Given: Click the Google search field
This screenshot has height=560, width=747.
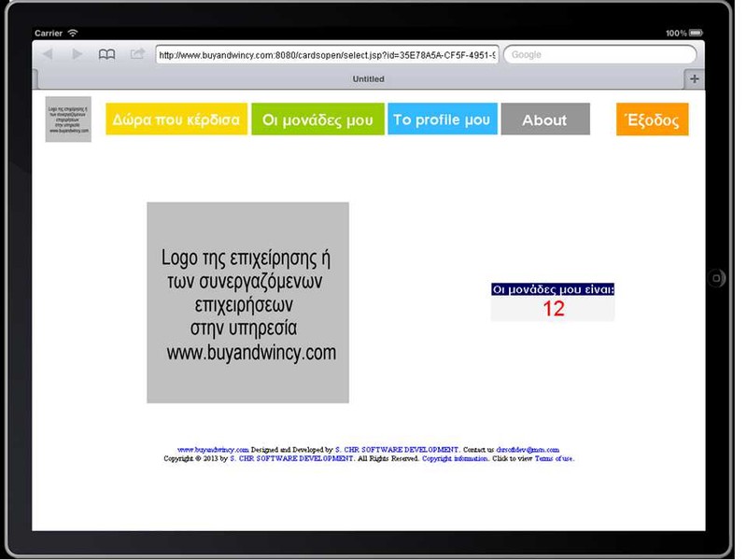Looking at the screenshot, I should point(599,55).
